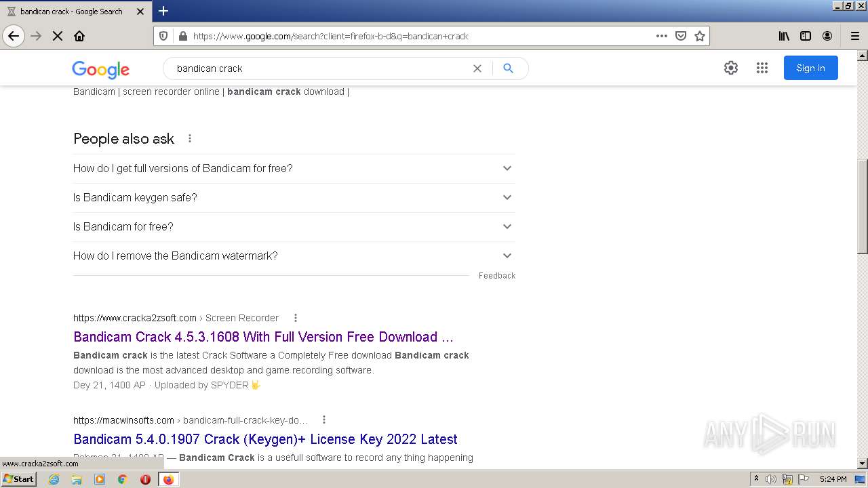
Task: Open Action Center flag icon
Action: tap(804, 479)
